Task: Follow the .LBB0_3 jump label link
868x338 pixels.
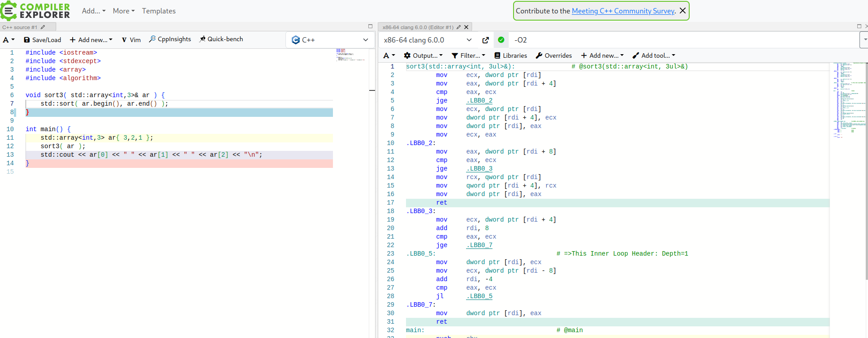Action: [x=479, y=168]
